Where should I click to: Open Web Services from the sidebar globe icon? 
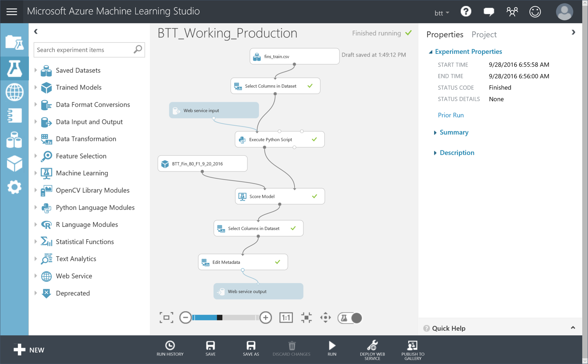click(x=14, y=92)
